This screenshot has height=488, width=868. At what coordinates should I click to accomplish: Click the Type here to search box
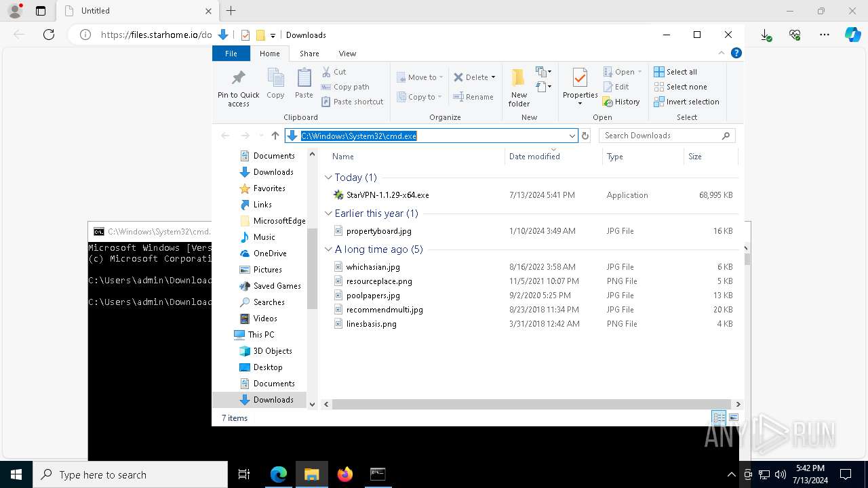130,474
